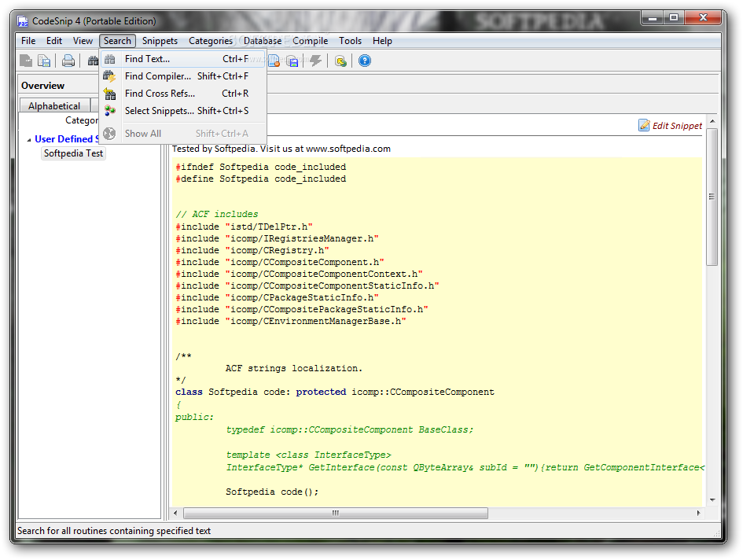Click the save database toolbar icon
Screen dimensions: 743x560
(x=292, y=61)
